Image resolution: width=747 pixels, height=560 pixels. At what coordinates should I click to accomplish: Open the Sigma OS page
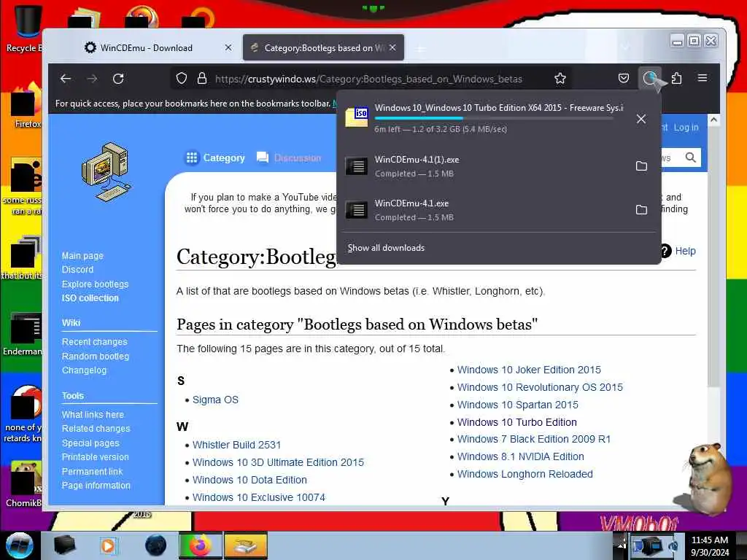pyautogui.click(x=215, y=400)
